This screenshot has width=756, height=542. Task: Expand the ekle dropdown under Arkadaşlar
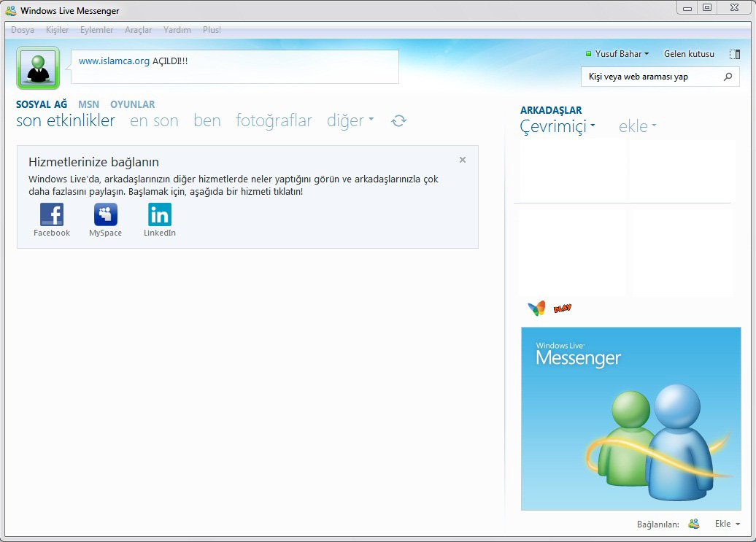tap(637, 126)
